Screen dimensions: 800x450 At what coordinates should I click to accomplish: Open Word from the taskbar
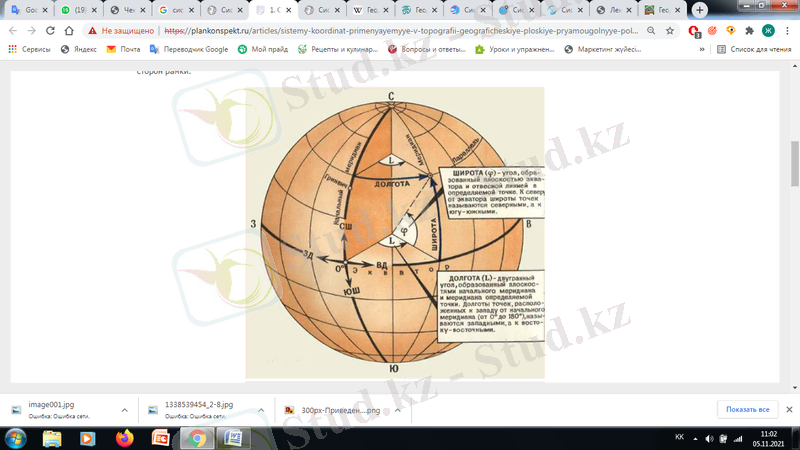[x=232, y=438]
